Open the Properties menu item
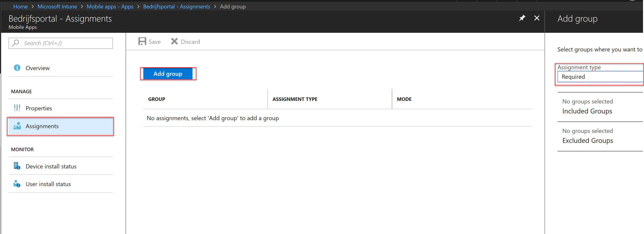This screenshot has width=644, height=234. click(x=39, y=108)
